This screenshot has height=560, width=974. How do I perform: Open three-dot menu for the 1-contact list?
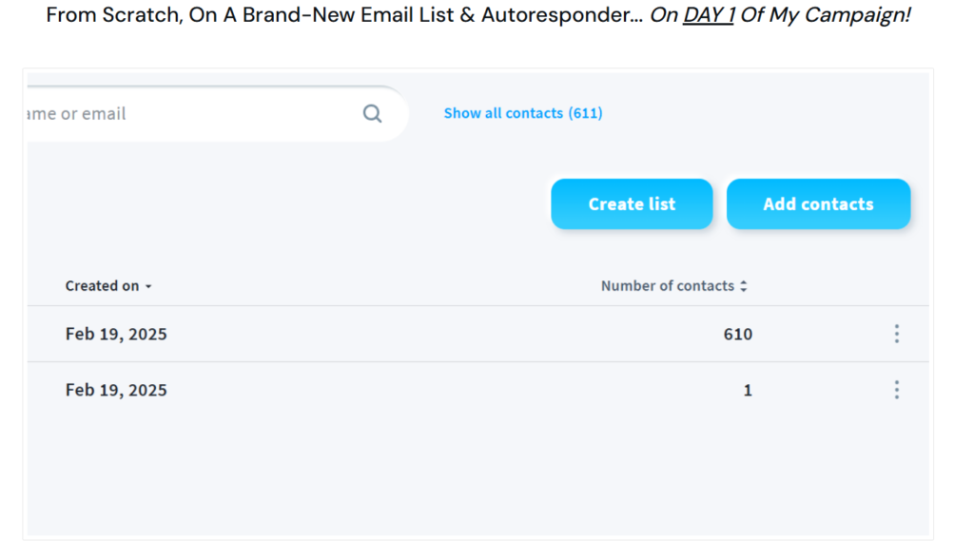point(896,390)
